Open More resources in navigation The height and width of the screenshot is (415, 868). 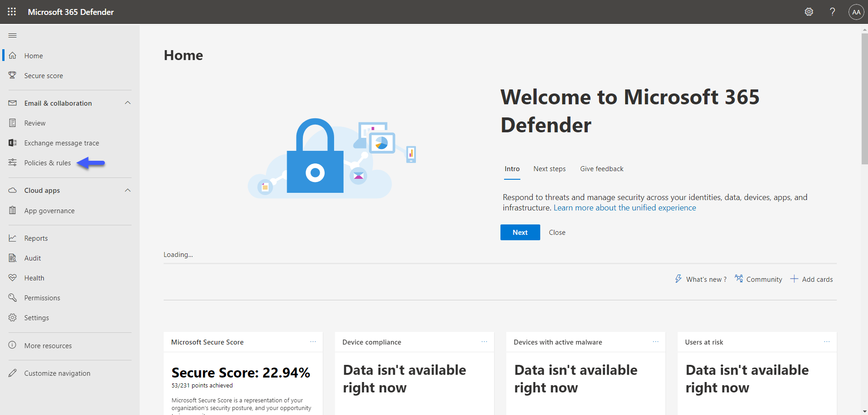(x=48, y=345)
